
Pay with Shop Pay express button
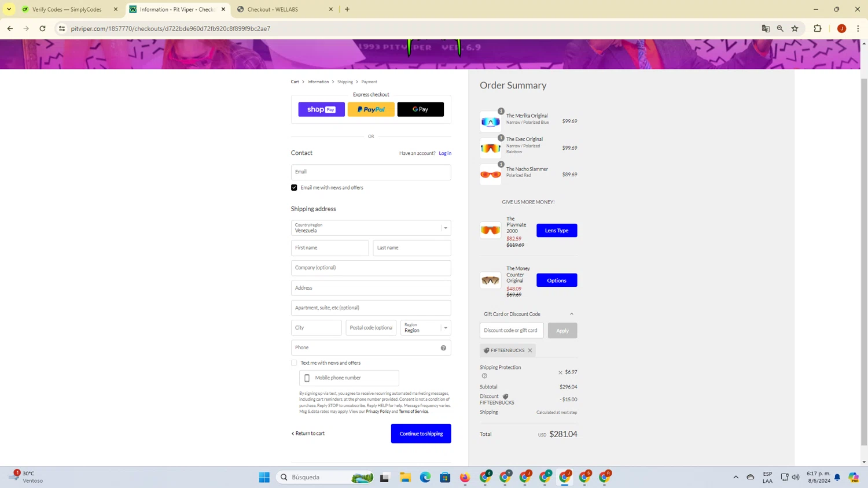(321, 109)
